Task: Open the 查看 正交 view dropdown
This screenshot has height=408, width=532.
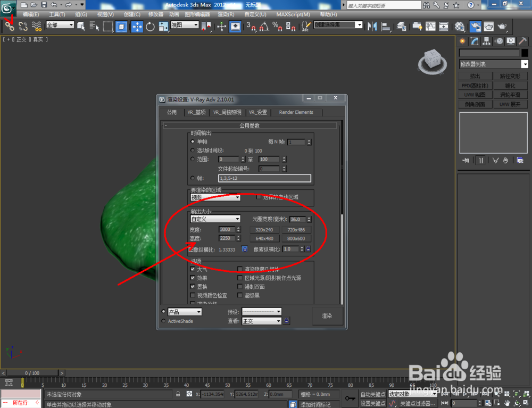Action: pyautogui.click(x=261, y=321)
